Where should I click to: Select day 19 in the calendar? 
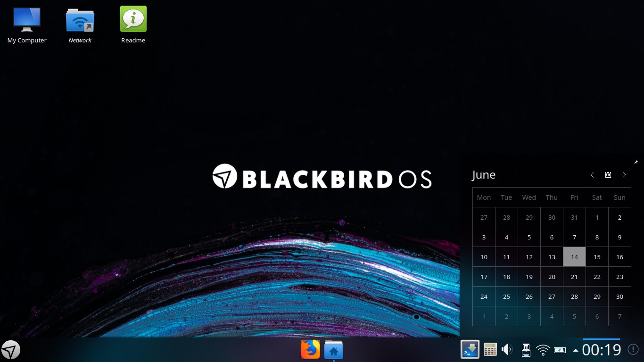(x=529, y=277)
